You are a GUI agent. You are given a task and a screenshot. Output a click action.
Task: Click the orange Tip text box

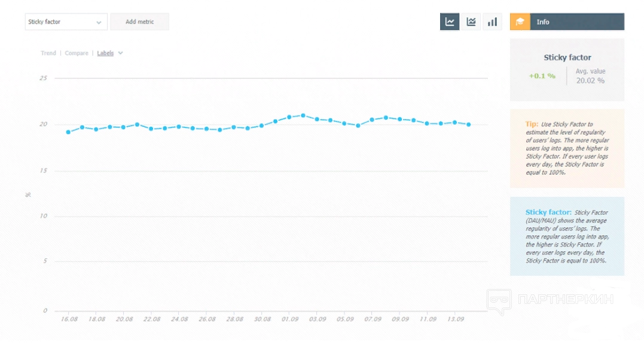coord(567,148)
